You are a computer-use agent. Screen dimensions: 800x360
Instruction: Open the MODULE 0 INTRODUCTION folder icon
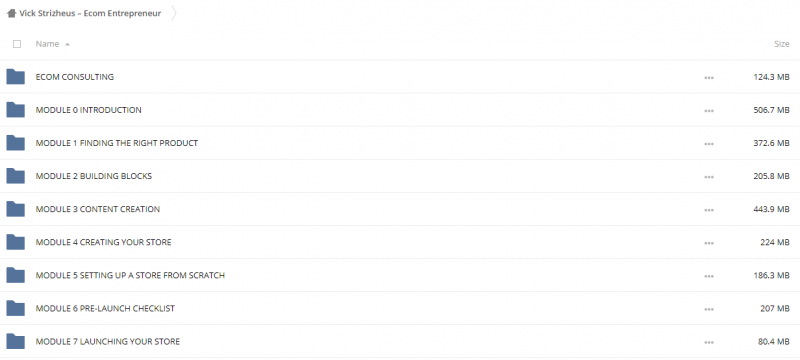[15, 110]
